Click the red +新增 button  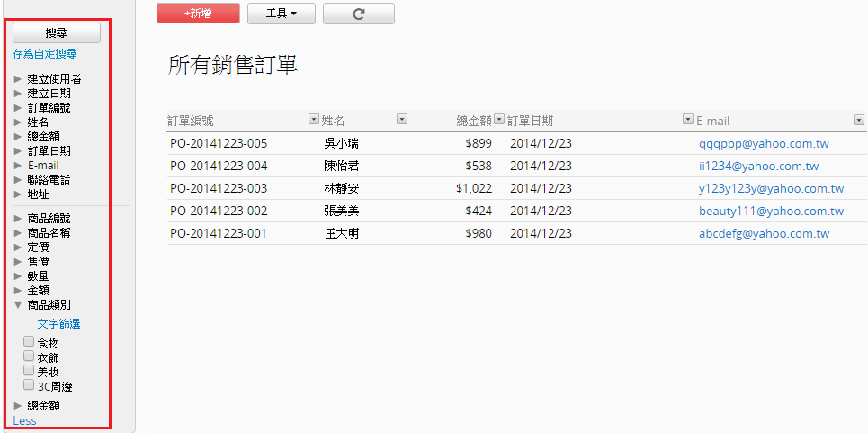click(x=198, y=14)
